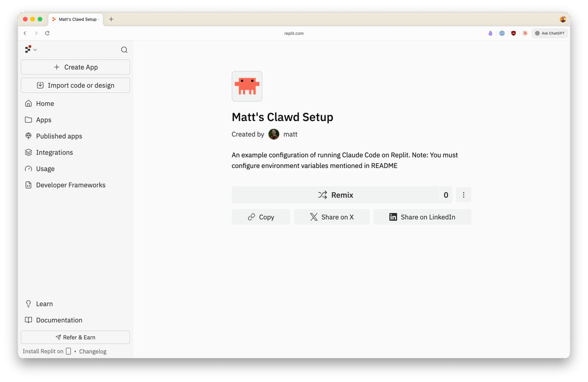Click the remix count 0
This screenshot has width=588, height=382.
click(446, 195)
